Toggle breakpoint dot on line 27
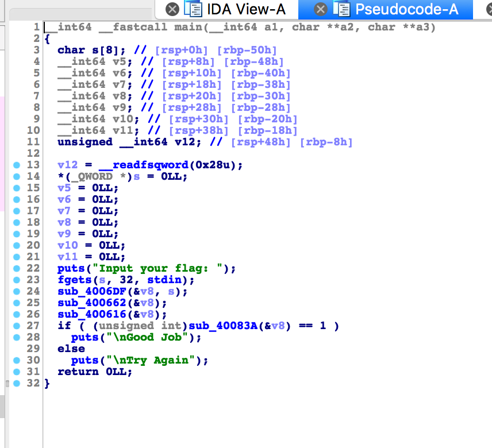Image resolution: width=492 pixels, height=448 pixels. point(17,326)
